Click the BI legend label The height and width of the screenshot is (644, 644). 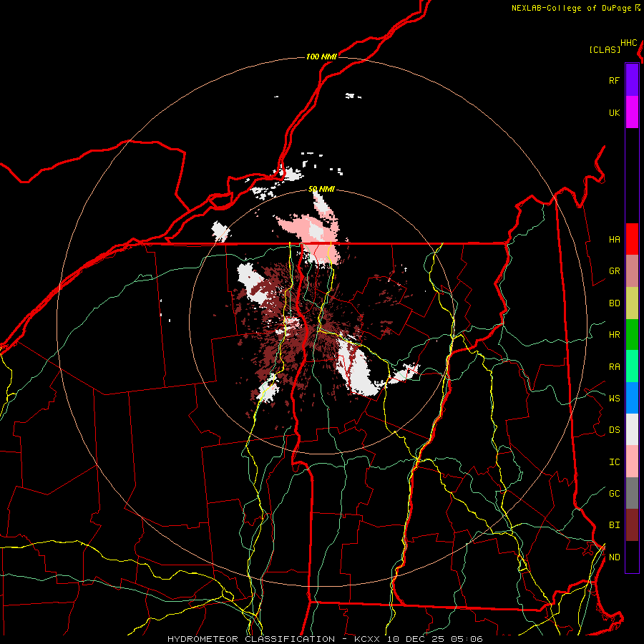click(x=614, y=525)
